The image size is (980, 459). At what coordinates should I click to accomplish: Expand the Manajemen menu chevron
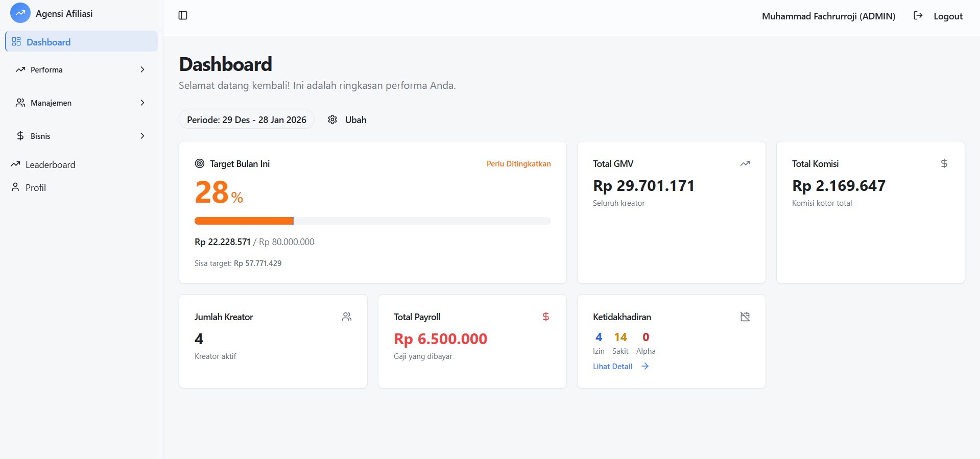(x=142, y=103)
